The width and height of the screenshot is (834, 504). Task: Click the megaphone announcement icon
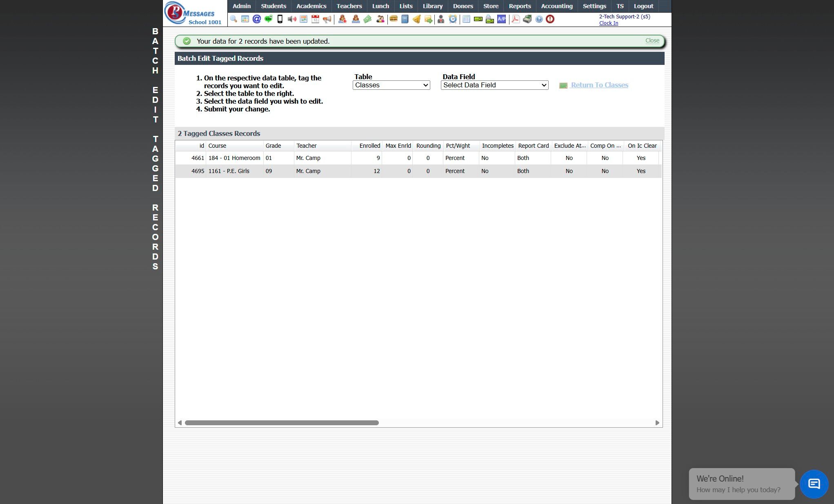pos(327,19)
